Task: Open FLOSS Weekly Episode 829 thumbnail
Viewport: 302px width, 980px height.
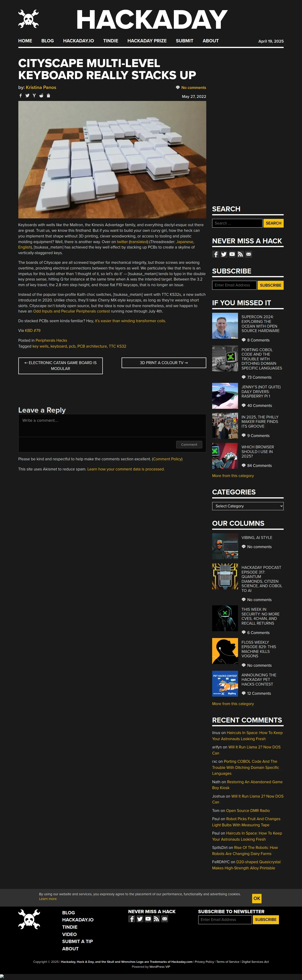Action: click(225, 651)
